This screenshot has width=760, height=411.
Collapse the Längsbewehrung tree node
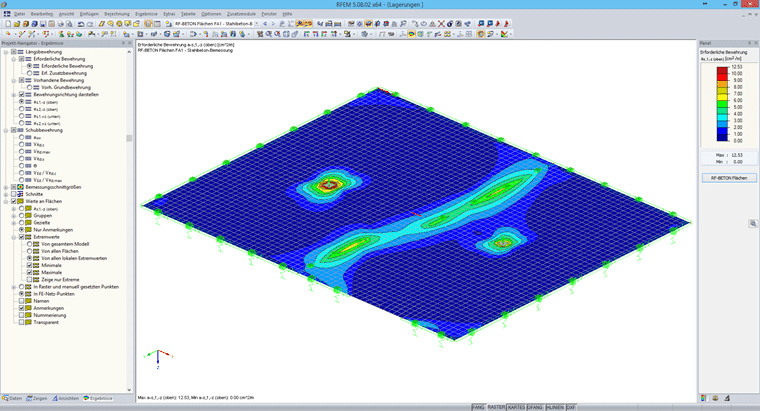6,52
